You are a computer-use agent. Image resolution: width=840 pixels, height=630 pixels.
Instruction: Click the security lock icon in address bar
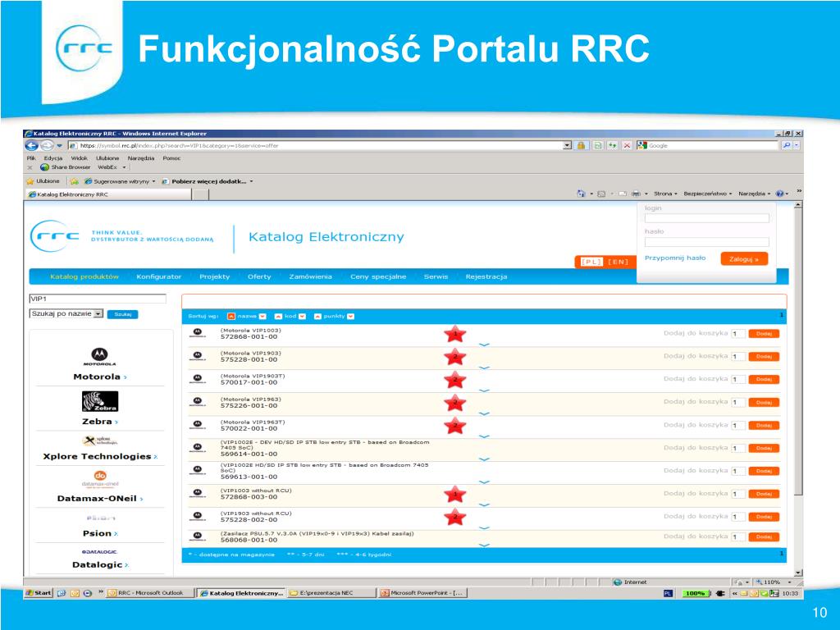[x=581, y=145]
